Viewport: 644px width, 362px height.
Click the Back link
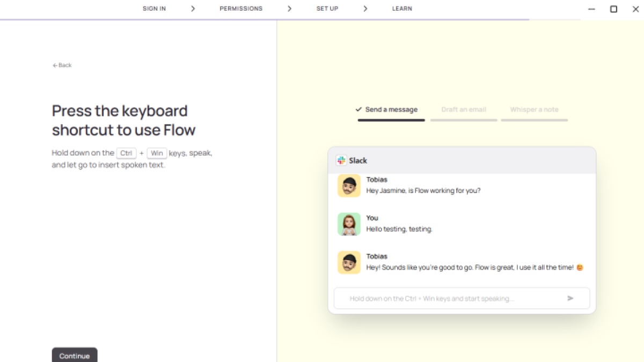point(62,65)
